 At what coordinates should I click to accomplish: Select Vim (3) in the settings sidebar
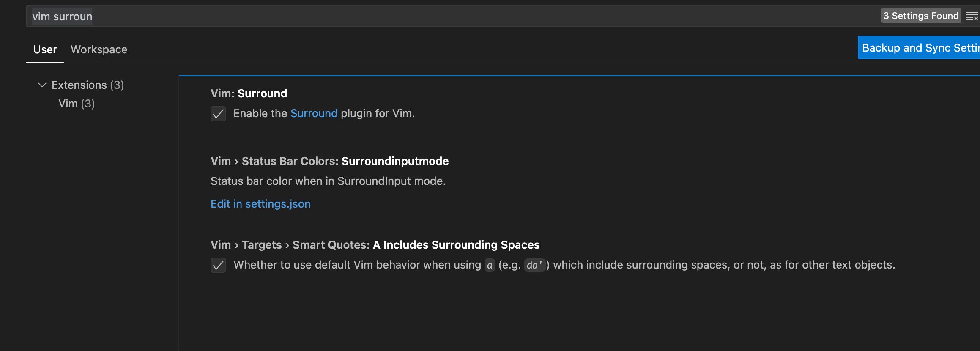click(77, 103)
